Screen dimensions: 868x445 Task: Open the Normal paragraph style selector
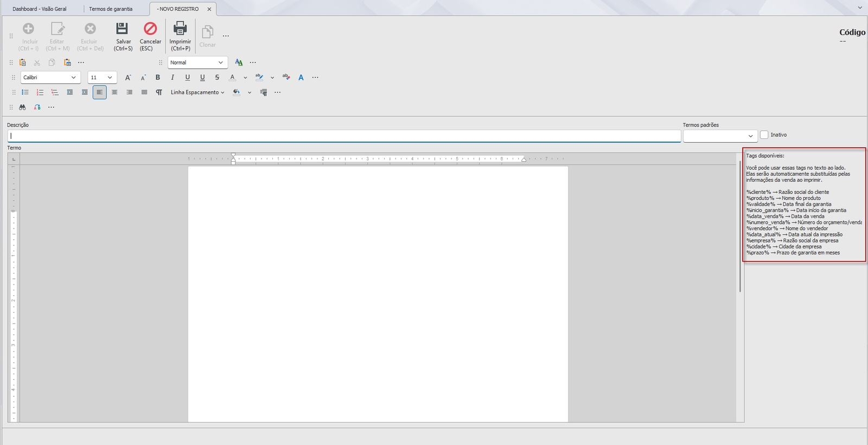pos(197,62)
